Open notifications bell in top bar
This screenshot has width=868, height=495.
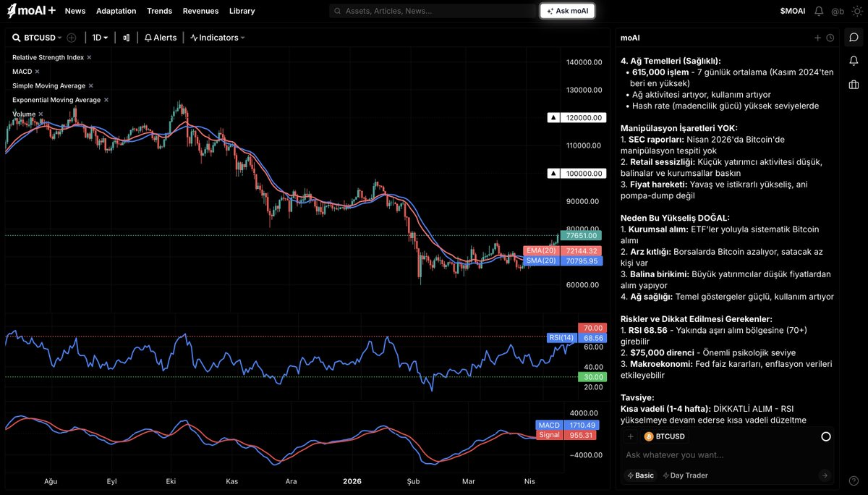tap(819, 11)
